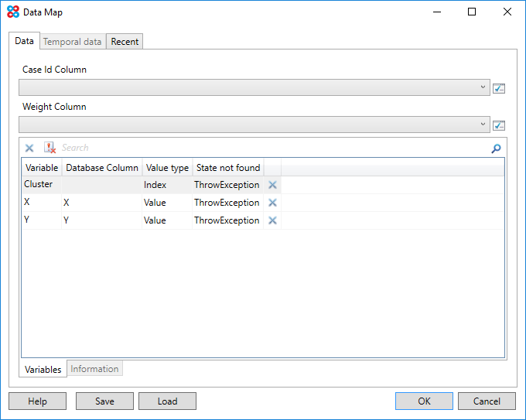Viewport: 526px width, 420px height.
Task: Click the remove unmapped variables icon
Action: 50,149
